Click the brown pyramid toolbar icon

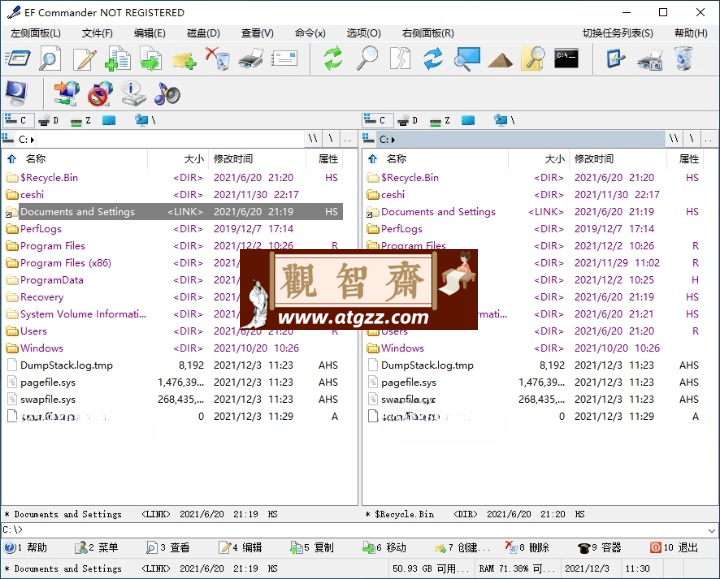(500, 60)
